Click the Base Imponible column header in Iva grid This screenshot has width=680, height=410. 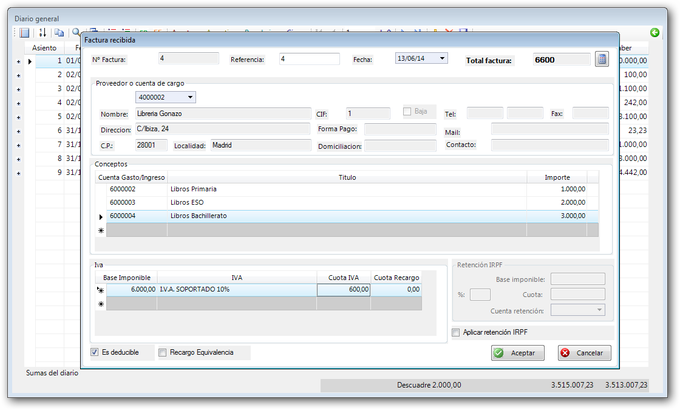tap(127, 277)
